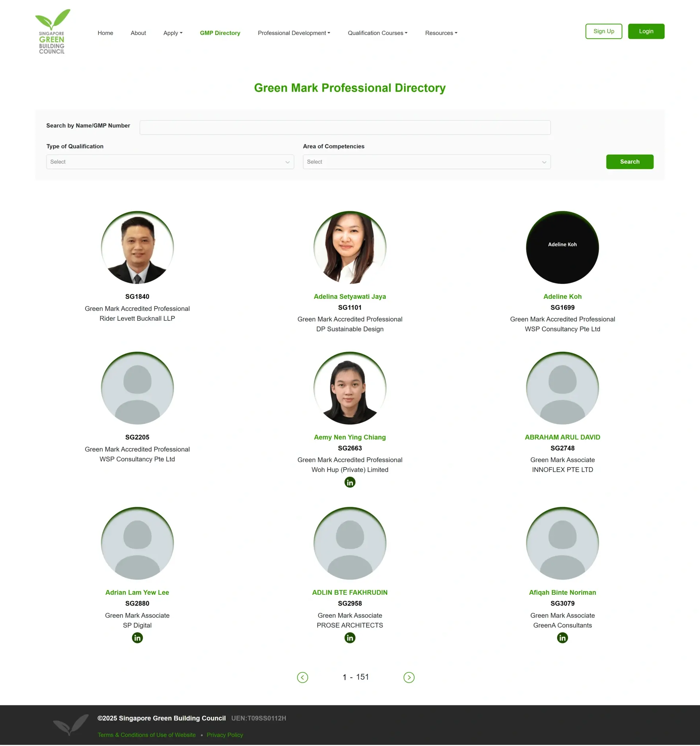This screenshot has height=746, width=700.
Task: Open Adrian Lam Yew Lee's LinkedIn icon
Action: [x=137, y=637]
